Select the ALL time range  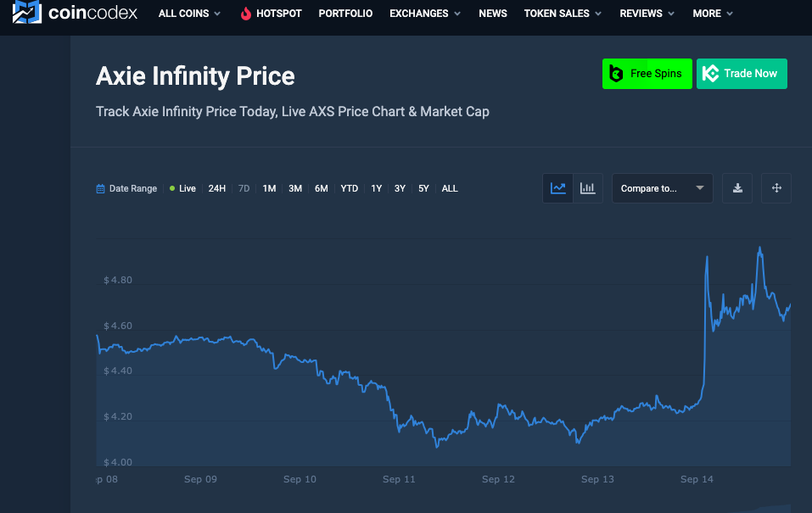450,188
